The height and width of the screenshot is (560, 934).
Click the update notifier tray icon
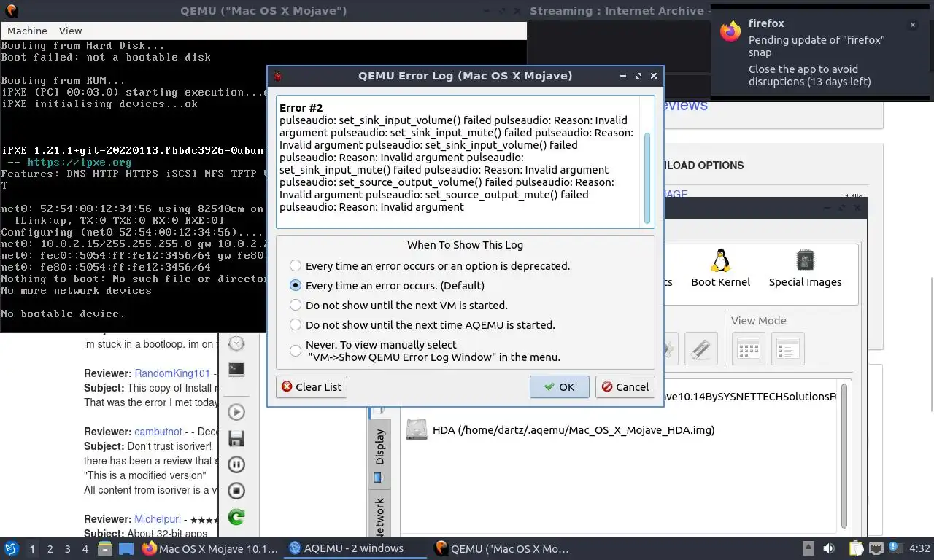(x=895, y=548)
